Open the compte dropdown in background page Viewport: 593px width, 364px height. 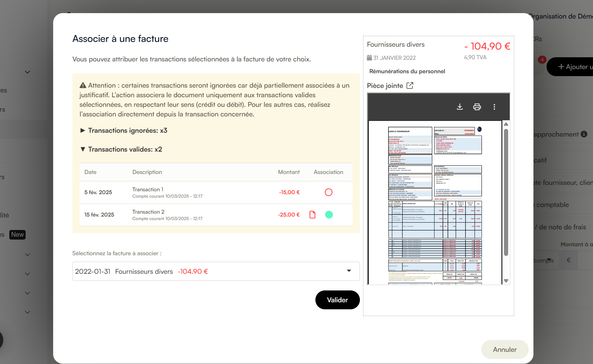pyautogui.click(x=546, y=260)
